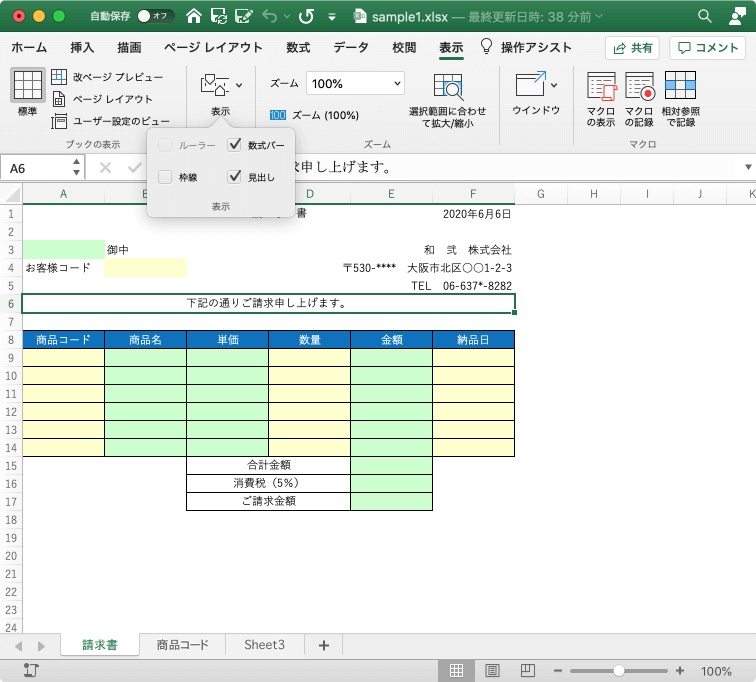The height and width of the screenshot is (682, 756).
Task: Expand the formula bar arrow
Action: point(748,167)
